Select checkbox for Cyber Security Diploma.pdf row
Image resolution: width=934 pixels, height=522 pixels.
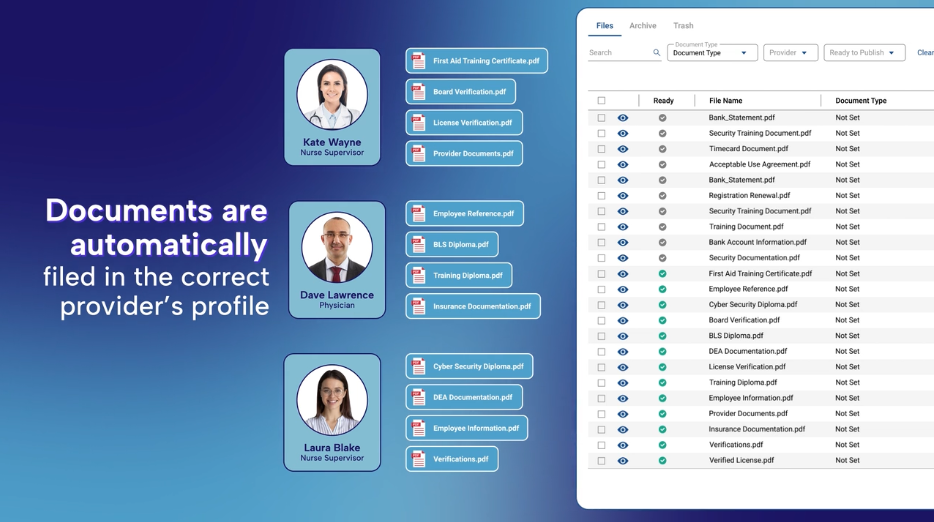[x=601, y=304]
